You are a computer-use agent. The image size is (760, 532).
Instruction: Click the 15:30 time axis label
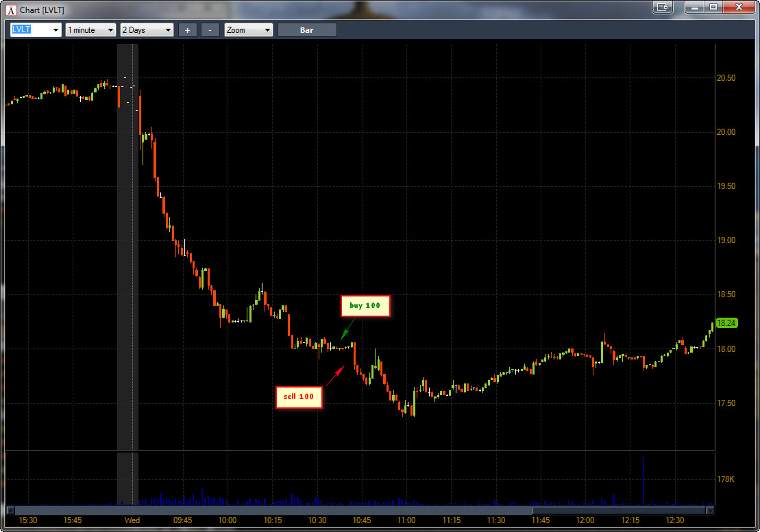[27, 520]
